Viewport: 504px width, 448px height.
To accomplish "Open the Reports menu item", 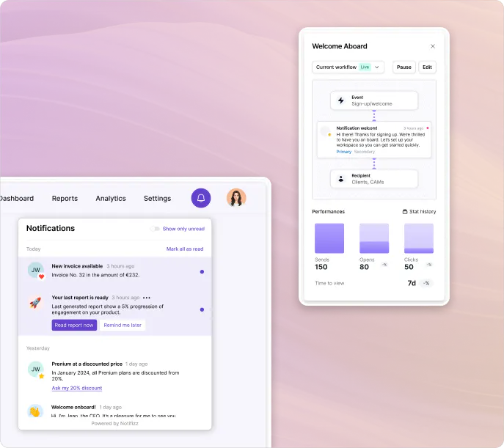I will tap(65, 199).
